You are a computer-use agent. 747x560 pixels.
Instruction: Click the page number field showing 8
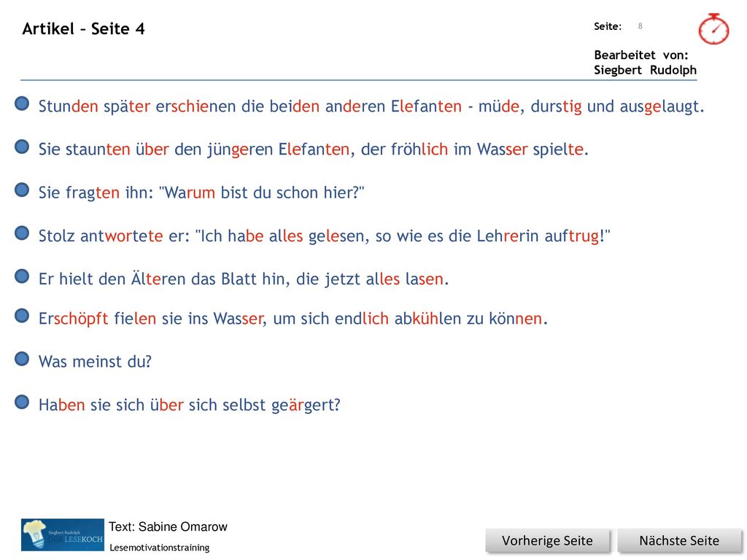click(x=640, y=26)
